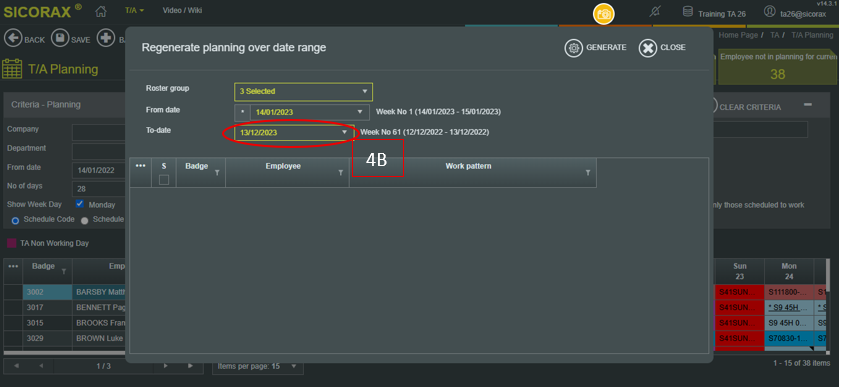
Task: Select the second Schedule radio button
Action: coord(85,220)
